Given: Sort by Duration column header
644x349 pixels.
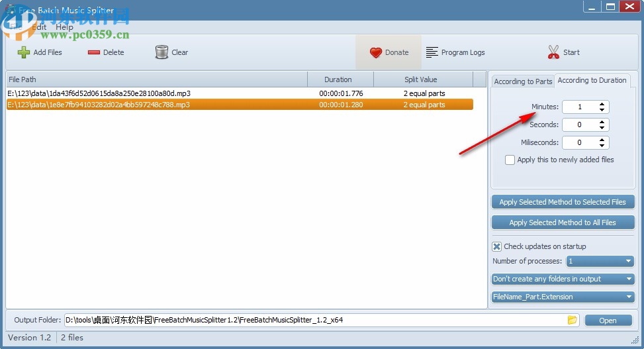Looking at the screenshot, I should point(340,79).
